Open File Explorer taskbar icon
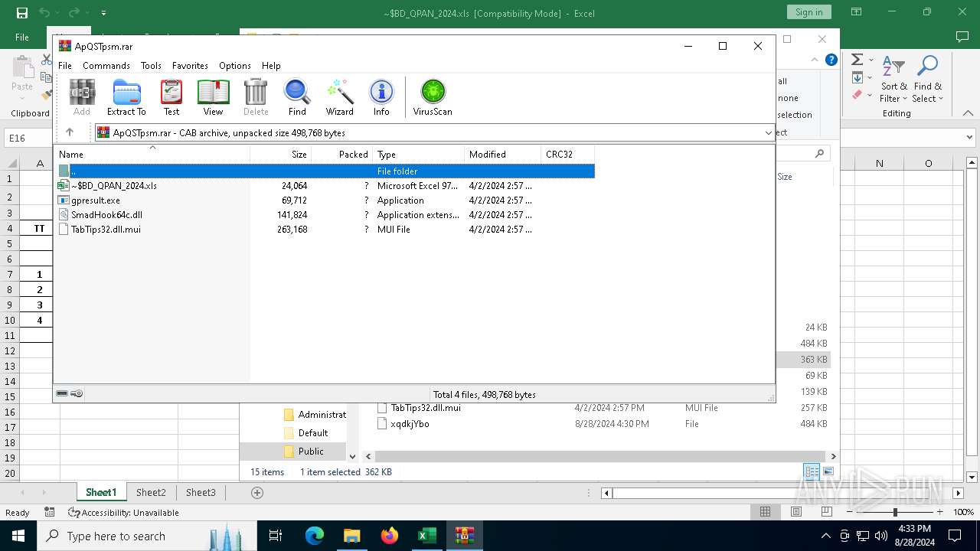The image size is (980, 551). [352, 536]
